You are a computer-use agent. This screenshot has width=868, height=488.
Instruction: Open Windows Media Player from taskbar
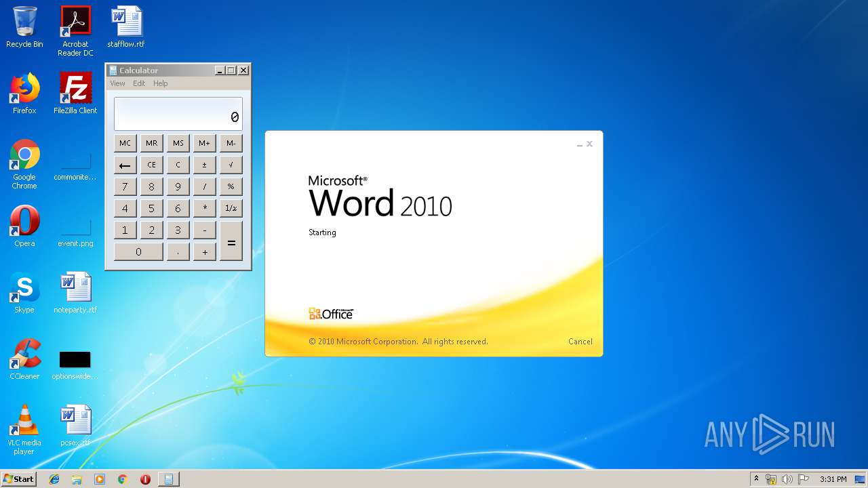pyautogui.click(x=100, y=479)
